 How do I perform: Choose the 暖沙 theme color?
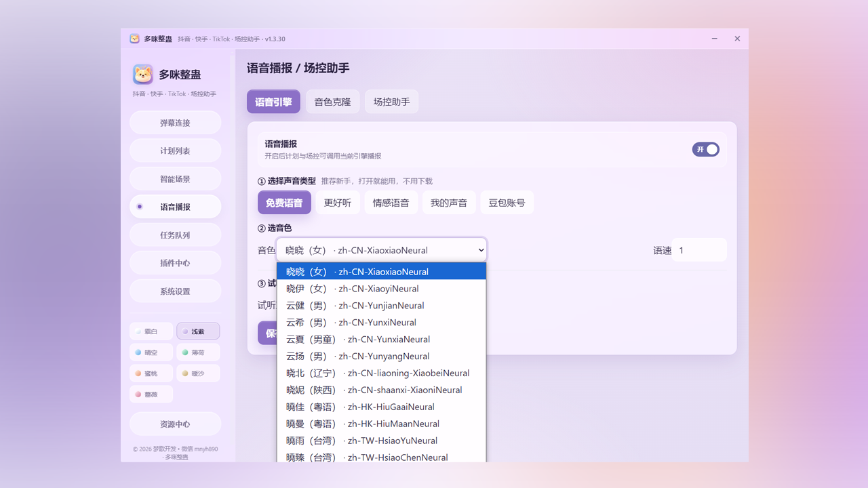[198, 373]
